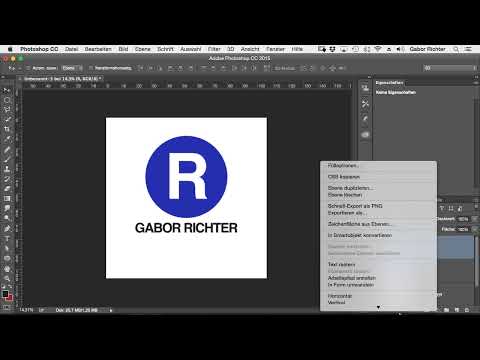480x360 pixels.
Task: Select the History Brush tool
Action: pyautogui.click(x=7, y=179)
